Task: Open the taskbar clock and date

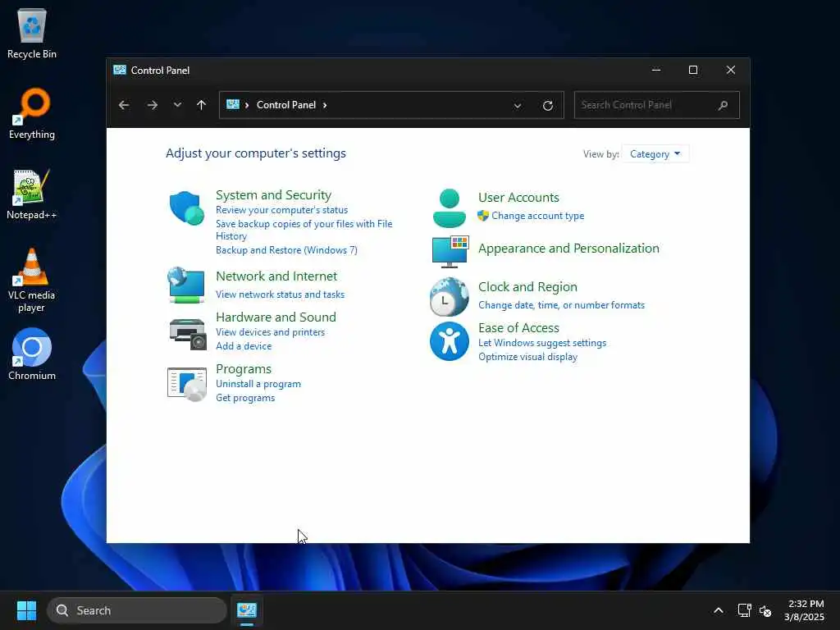Action: pyautogui.click(x=805, y=610)
